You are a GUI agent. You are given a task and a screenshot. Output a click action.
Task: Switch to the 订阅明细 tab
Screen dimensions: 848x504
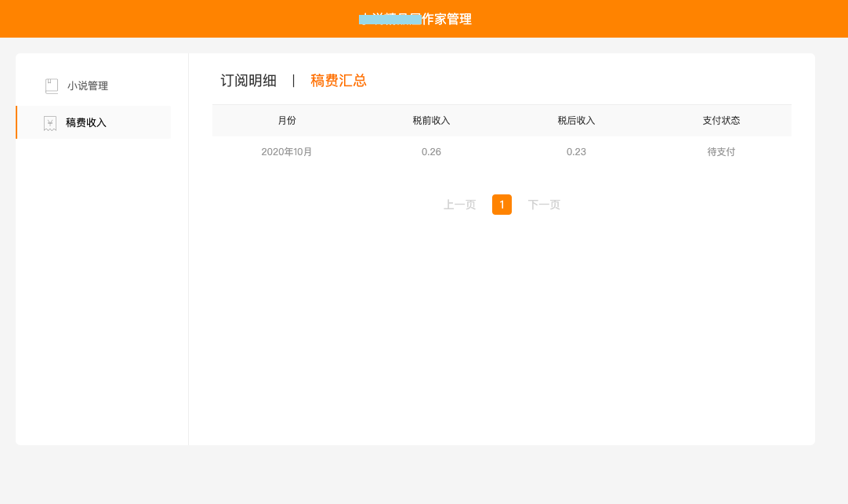248,81
